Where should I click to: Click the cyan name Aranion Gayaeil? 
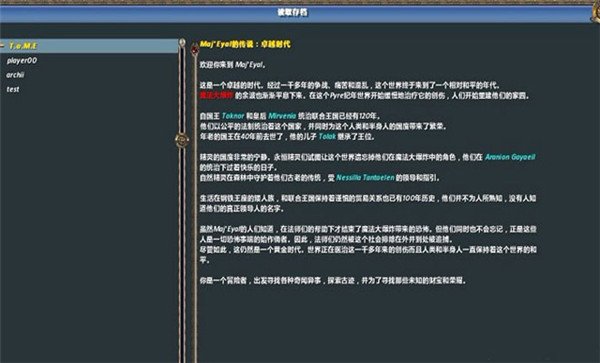tap(510, 157)
